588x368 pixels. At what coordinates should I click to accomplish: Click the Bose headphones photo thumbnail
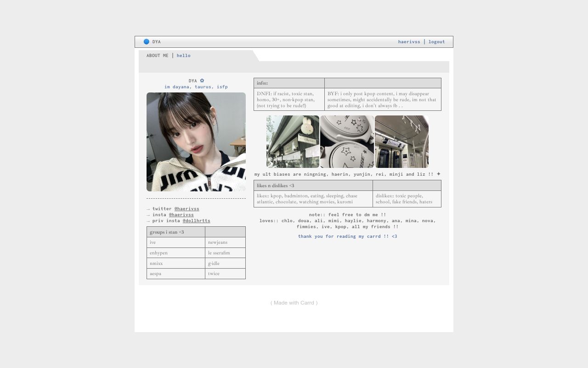coord(347,141)
